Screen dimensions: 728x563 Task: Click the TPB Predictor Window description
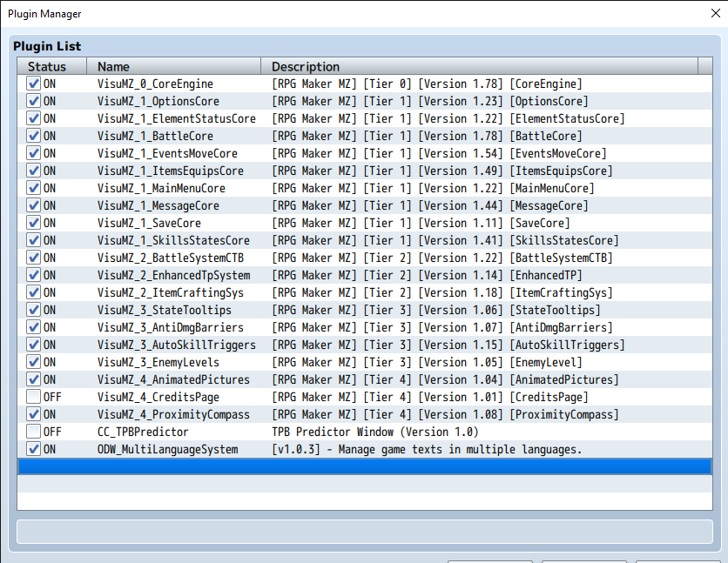point(375,432)
